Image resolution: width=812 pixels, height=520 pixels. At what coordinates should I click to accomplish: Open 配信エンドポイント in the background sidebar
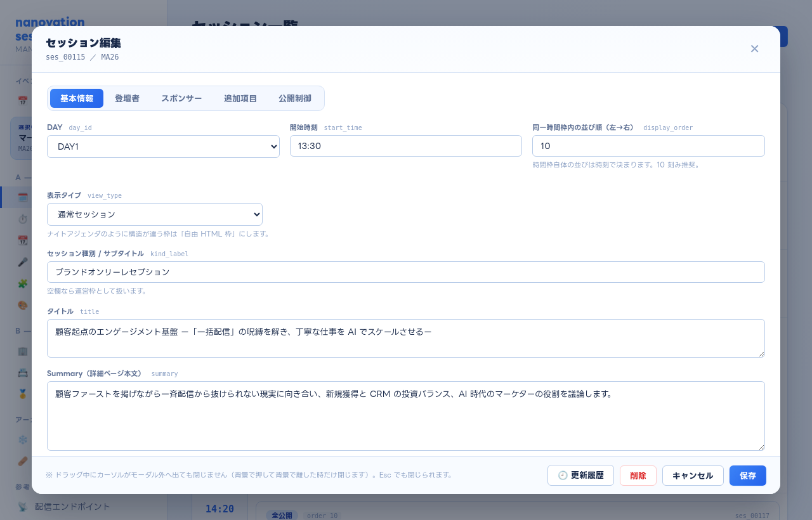coord(72,507)
